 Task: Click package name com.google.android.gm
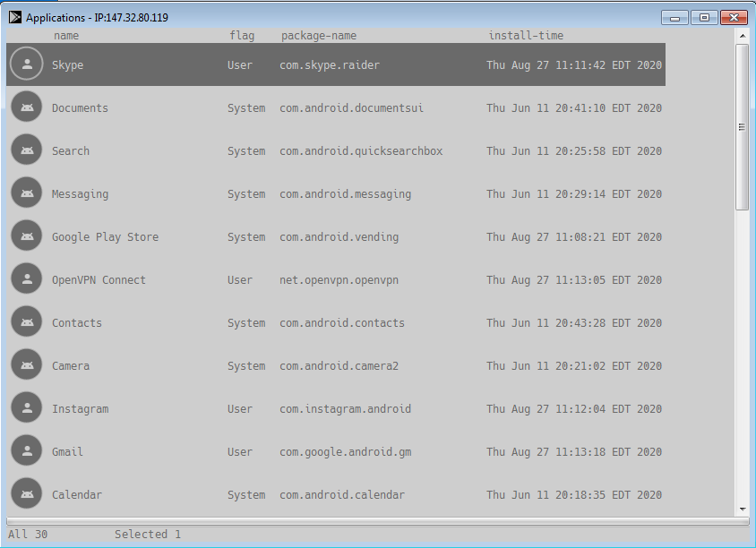click(345, 452)
